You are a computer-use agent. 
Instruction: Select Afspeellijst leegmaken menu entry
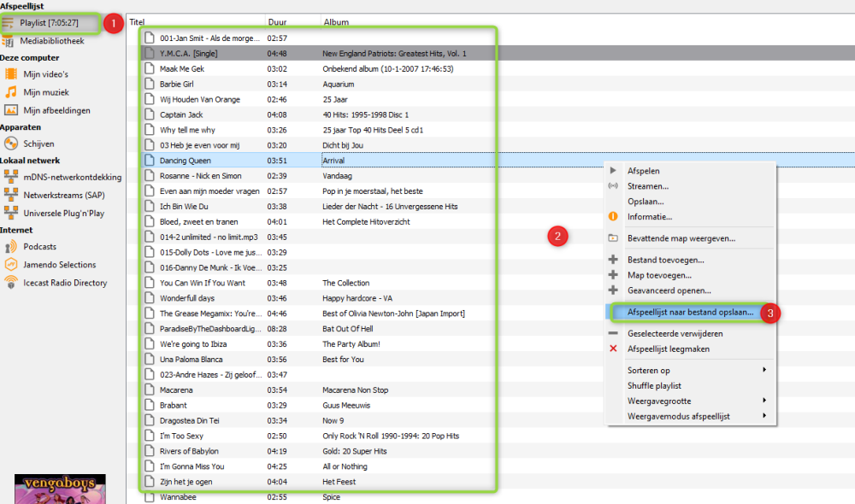[668, 349]
